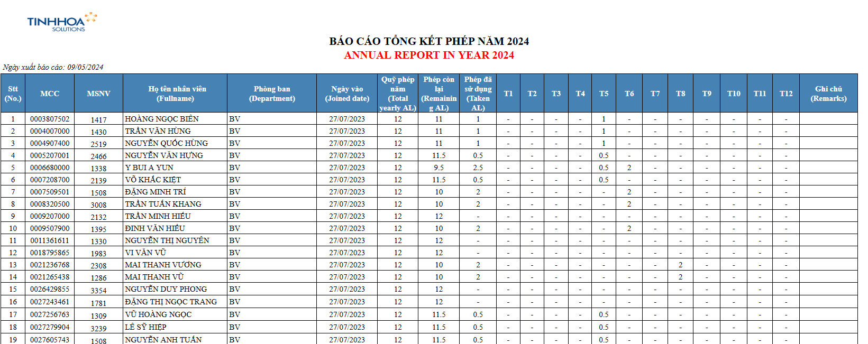
Task: Click the "Y BUI A YUN" name cell
Action: [x=149, y=168]
